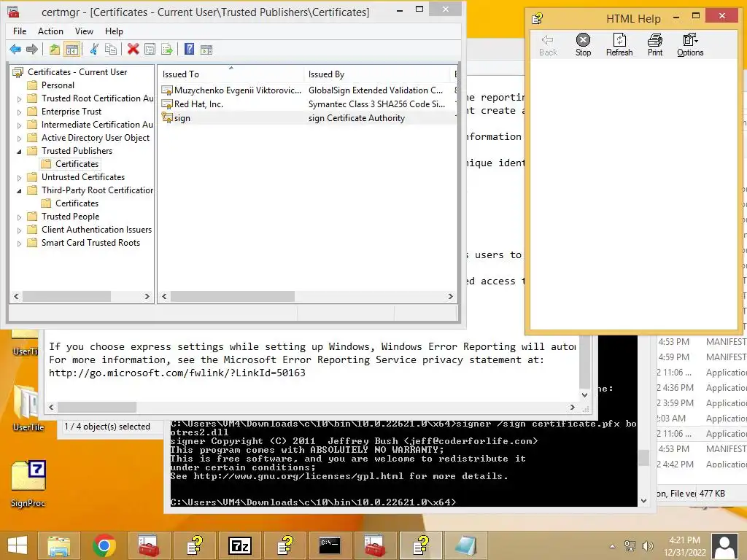Open the Help menu in certmgr
The width and height of the screenshot is (747, 560).
[114, 31]
